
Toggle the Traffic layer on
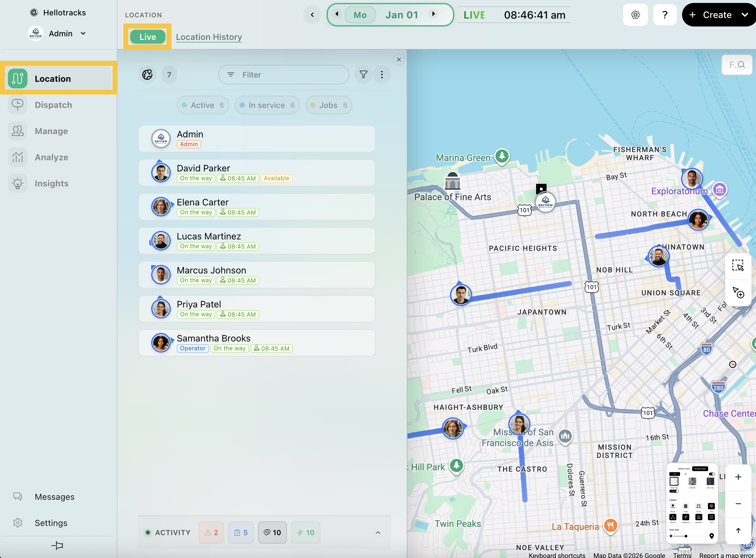click(686, 506)
